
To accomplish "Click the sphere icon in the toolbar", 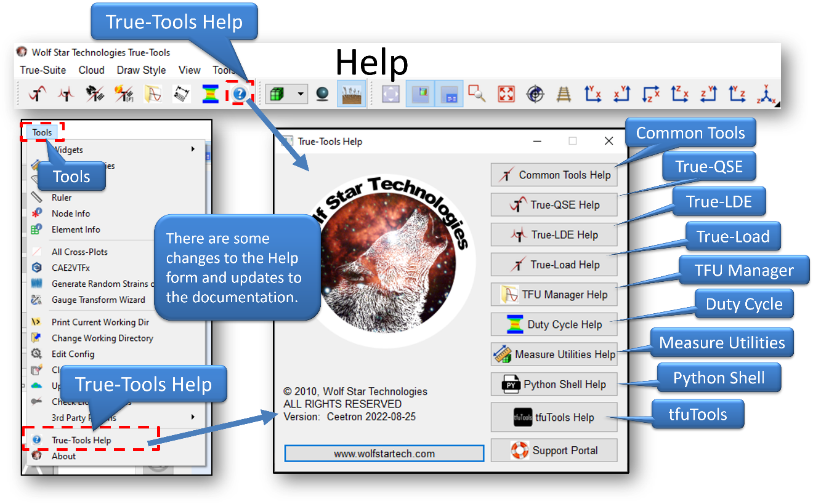I will pos(322,94).
